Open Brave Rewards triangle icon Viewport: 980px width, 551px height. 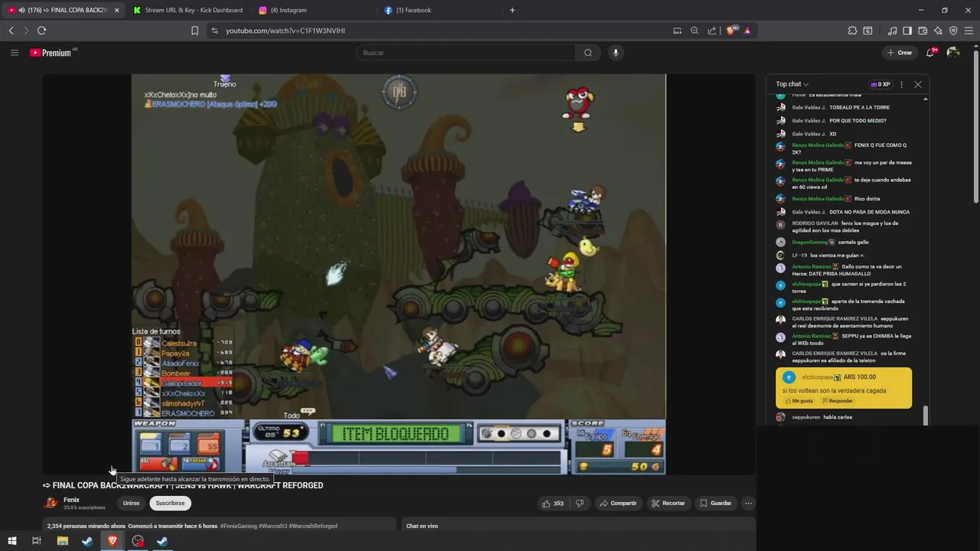747,31
